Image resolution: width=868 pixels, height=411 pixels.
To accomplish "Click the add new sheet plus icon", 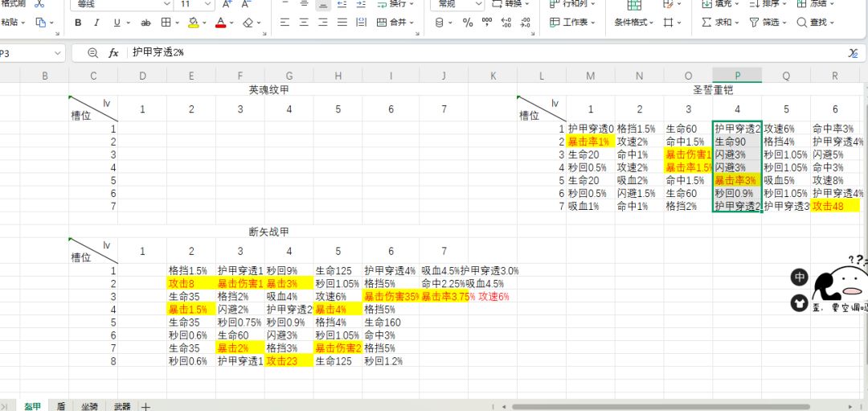I will click(145, 406).
